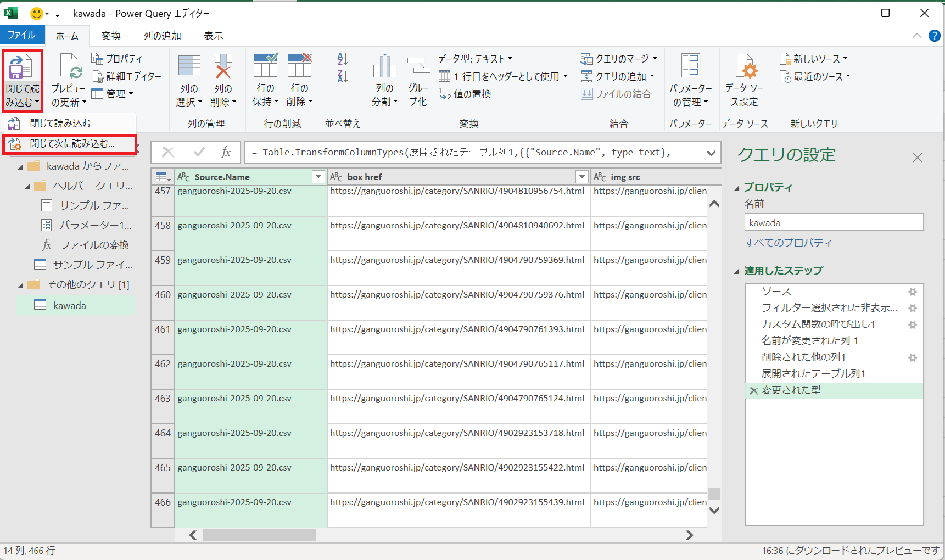Click the グループ化 icon
Viewport: 945px width, 560px height.
[x=418, y=66]
